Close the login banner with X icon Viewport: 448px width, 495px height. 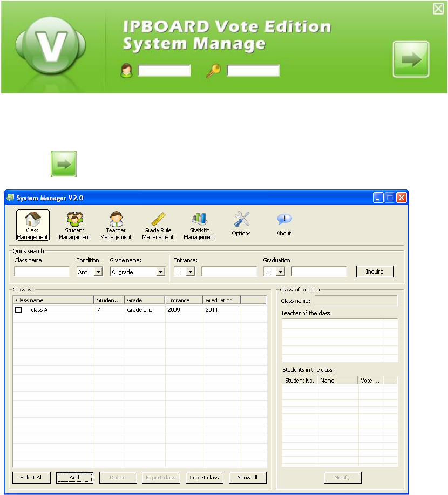coord(438,9)
